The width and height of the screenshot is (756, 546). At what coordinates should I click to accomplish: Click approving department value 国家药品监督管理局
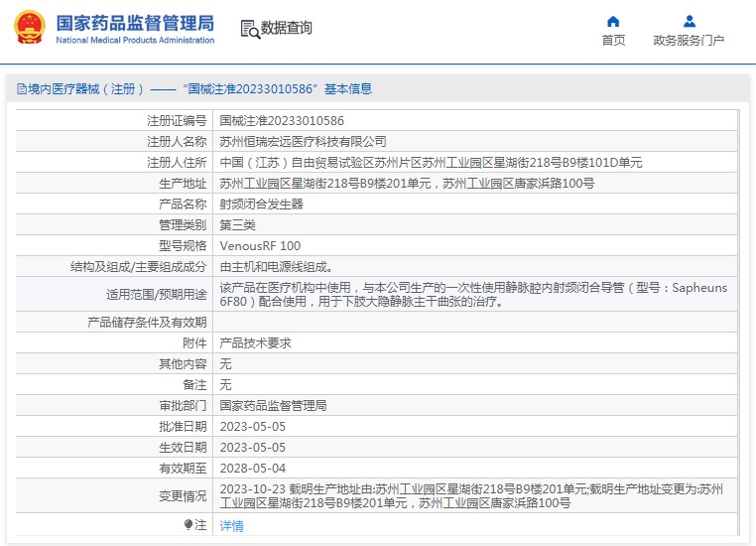(x=273, y=406)
